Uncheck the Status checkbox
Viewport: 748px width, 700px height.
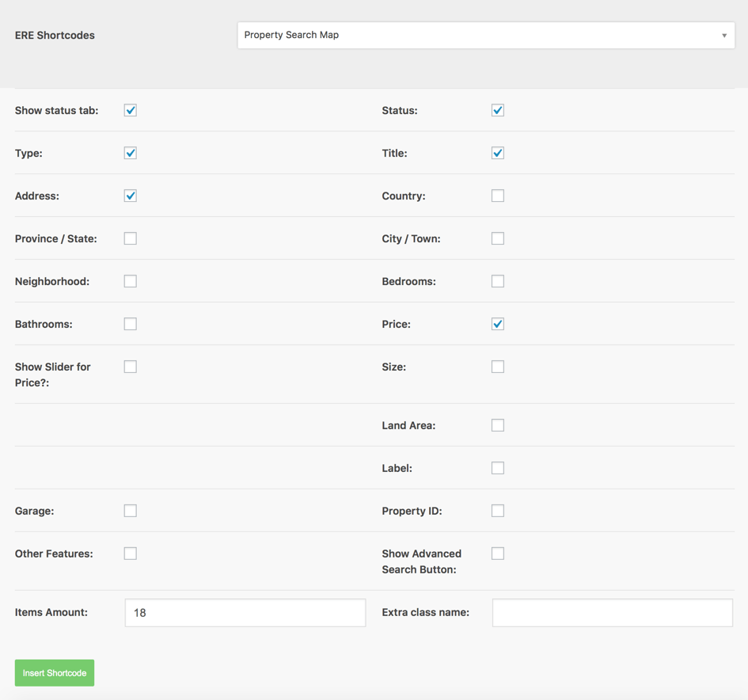click(x=498, y=110)
